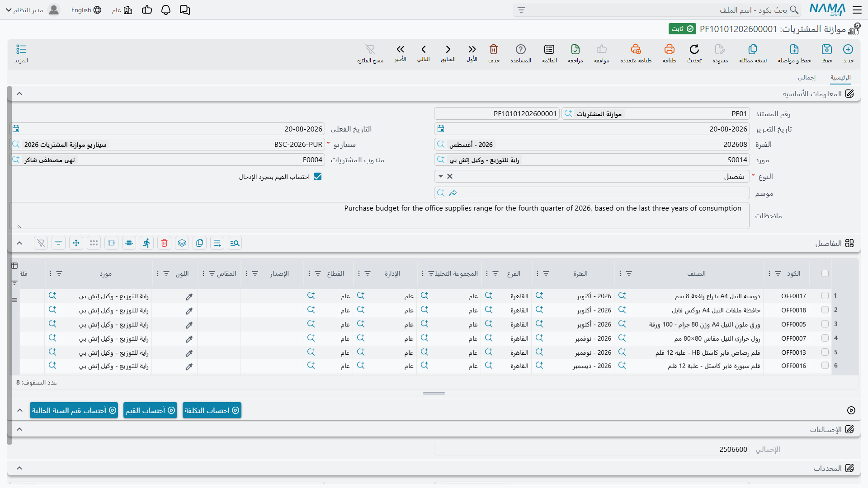Switch to the إجمالي tab

[807, 78]
